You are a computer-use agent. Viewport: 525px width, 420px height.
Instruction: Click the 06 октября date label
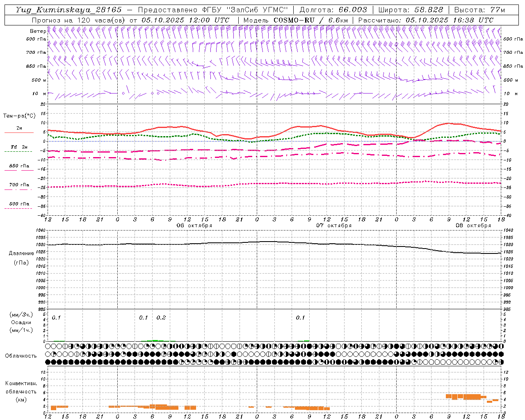[194, 226]
